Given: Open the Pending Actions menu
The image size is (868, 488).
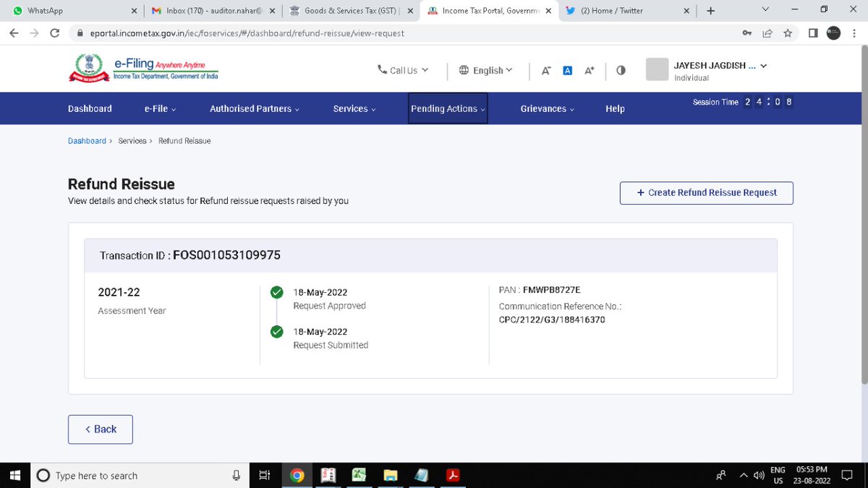Looking at the screenshot, I should pos(448,108).
